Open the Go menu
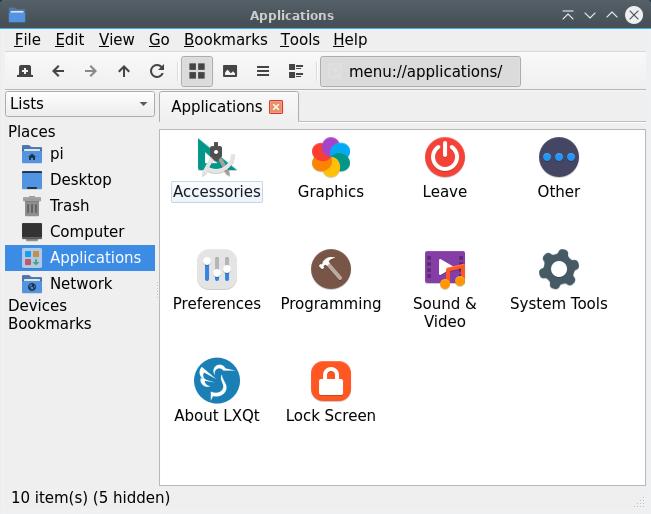This screenshot has height=514, width=651. 159,40
